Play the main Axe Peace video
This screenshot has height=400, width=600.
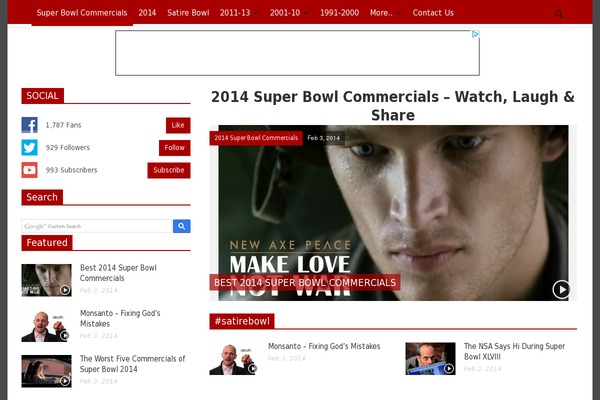click(x=561, y=289)
